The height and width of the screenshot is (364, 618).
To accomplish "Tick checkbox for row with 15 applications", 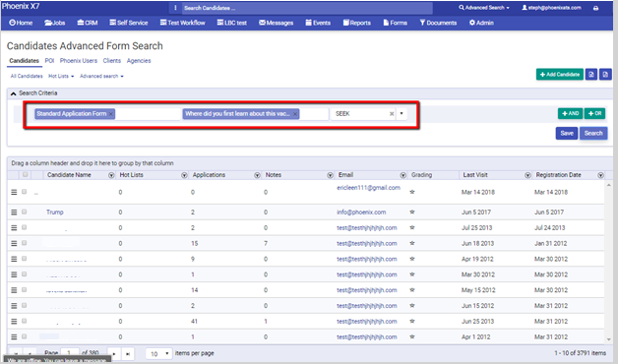I will [x=24, y=243].
